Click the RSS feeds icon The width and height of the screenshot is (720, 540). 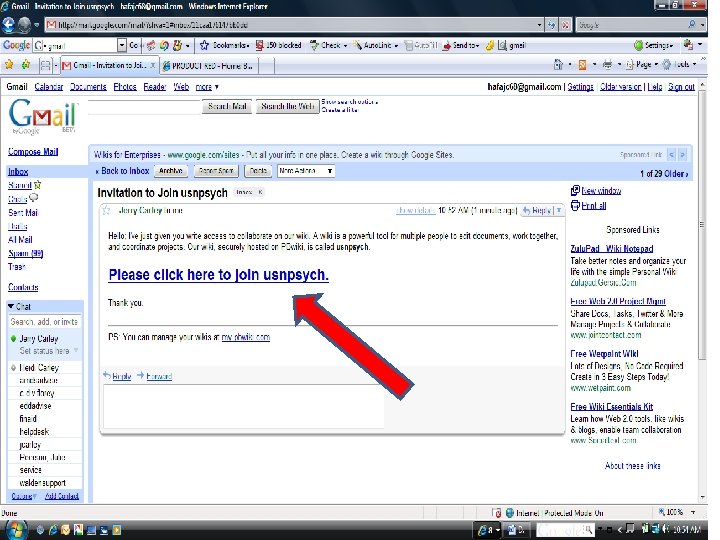tap(582, 65)
